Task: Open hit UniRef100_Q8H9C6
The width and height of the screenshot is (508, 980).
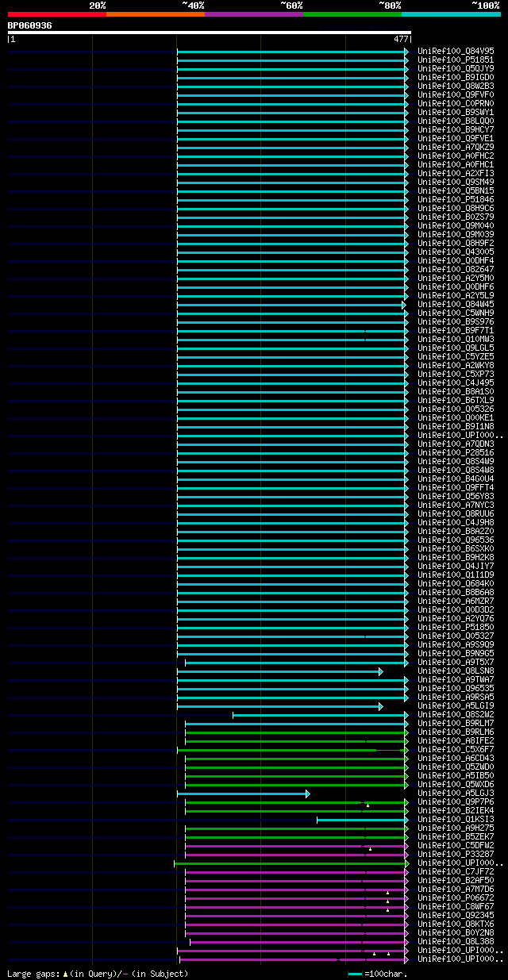Action: 456,208
